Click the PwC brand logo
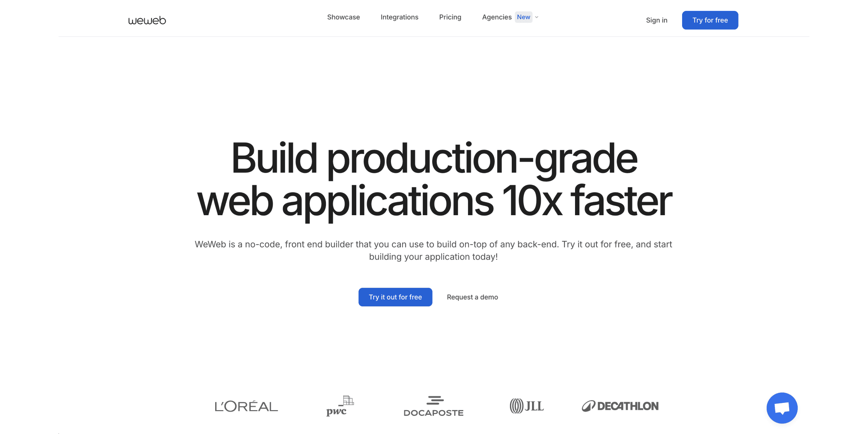 pos(339,406)
